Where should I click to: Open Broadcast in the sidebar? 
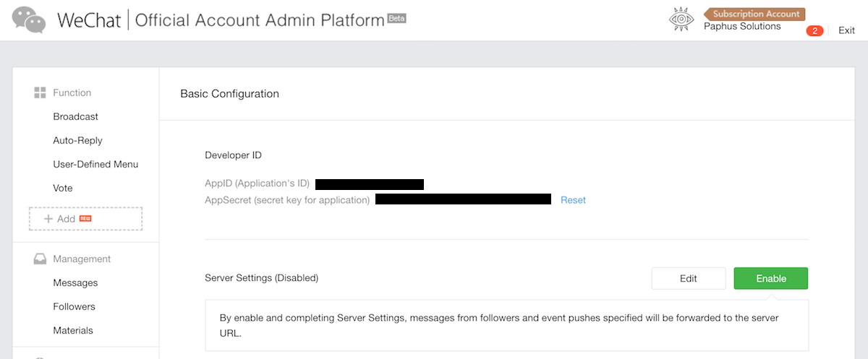click(x=75, y=116)
